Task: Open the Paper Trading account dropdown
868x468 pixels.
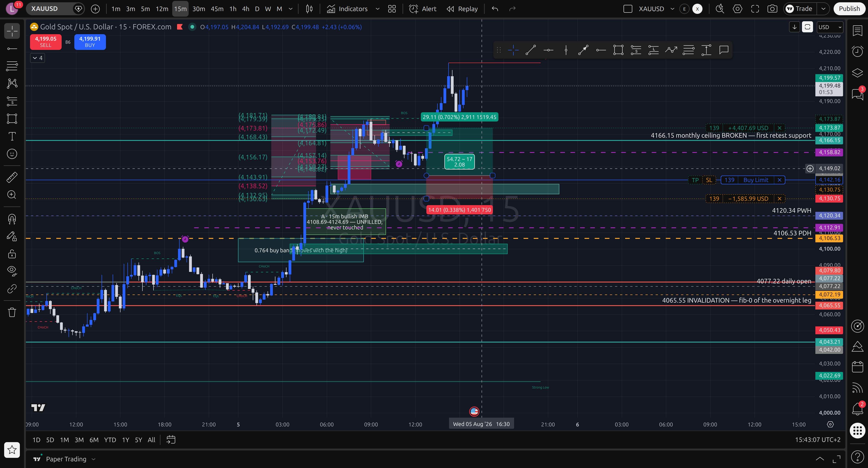Action: 65,459
